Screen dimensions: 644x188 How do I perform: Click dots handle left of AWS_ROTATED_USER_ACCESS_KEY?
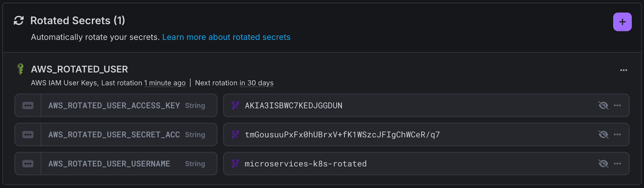(x=28, y=106)
